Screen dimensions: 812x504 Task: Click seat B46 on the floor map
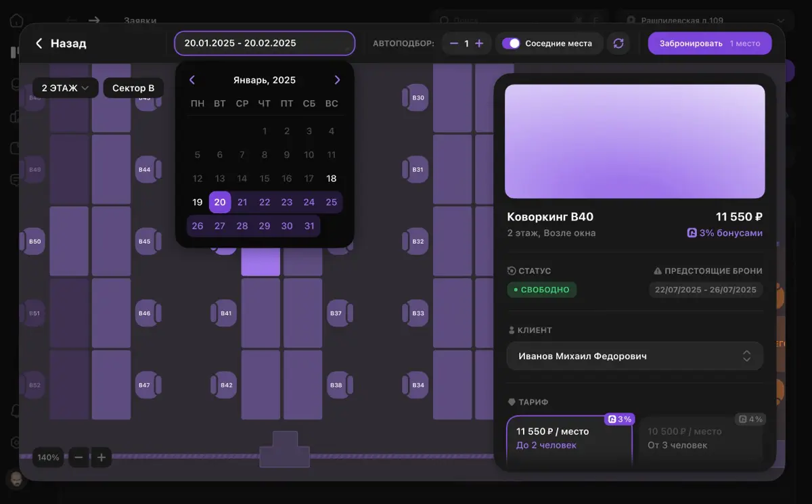pos(147,313)
